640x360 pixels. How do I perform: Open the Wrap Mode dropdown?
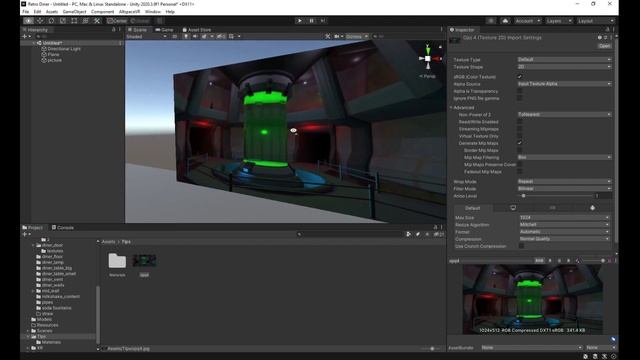click(x=564, y=182)
